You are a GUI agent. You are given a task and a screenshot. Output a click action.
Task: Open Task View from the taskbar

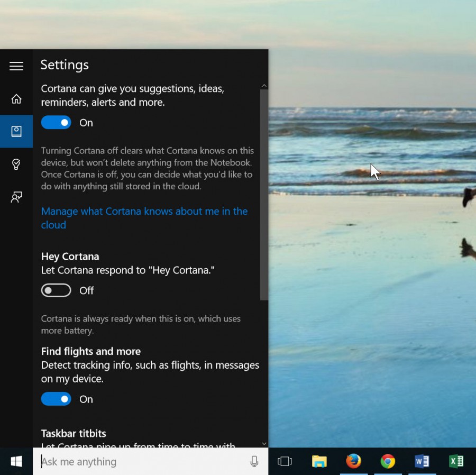[x=284, y=461]
